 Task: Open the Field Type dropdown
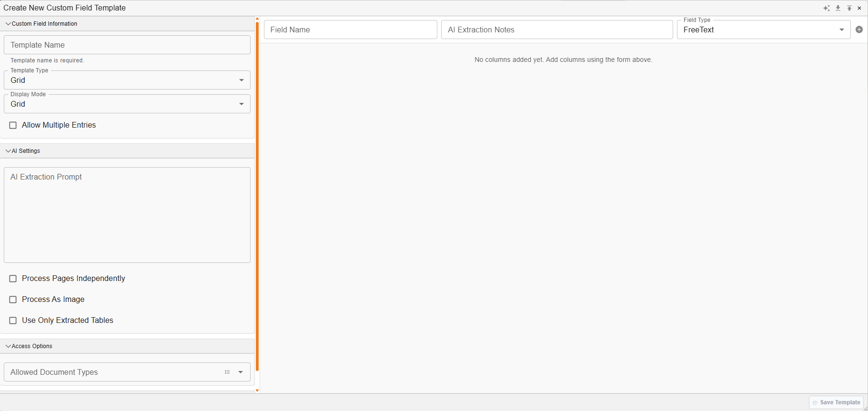pyautogui.click(x=764, y=30)
